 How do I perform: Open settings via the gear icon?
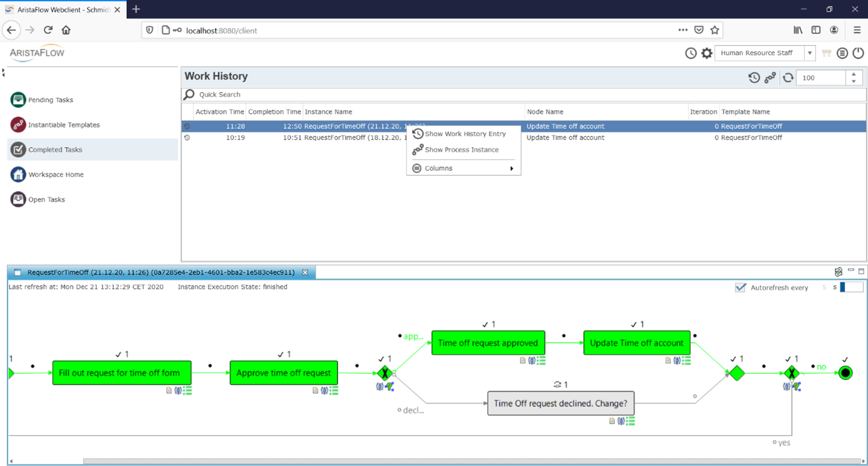(706, 53)
